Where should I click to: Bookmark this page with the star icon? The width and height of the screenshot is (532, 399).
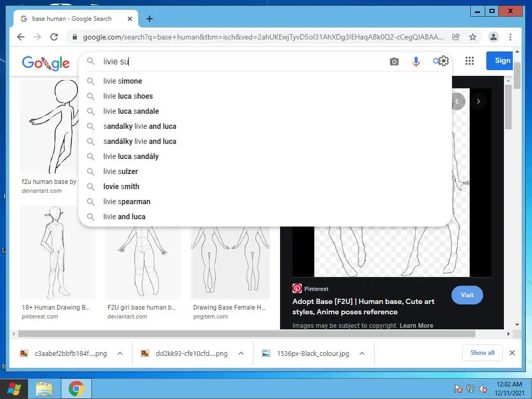(473, 37)
